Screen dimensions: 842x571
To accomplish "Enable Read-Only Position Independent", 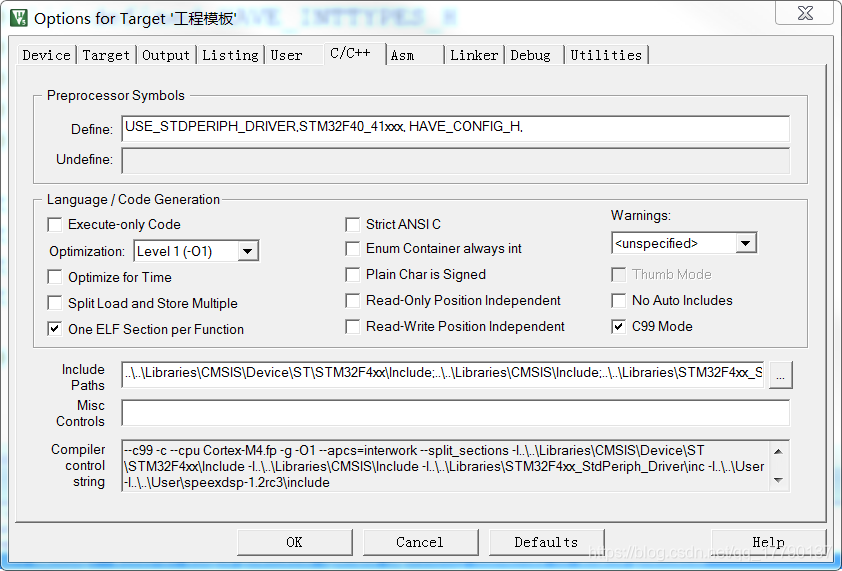I will click(x=352, y=300).
